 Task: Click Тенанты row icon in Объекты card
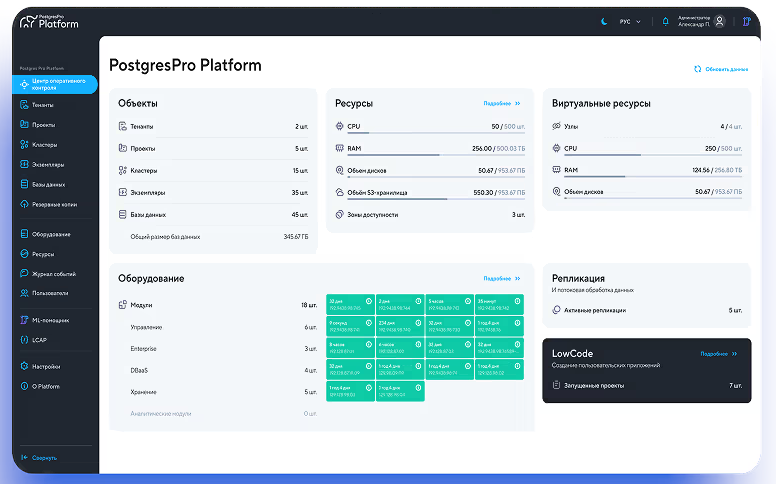pos(123,126)
